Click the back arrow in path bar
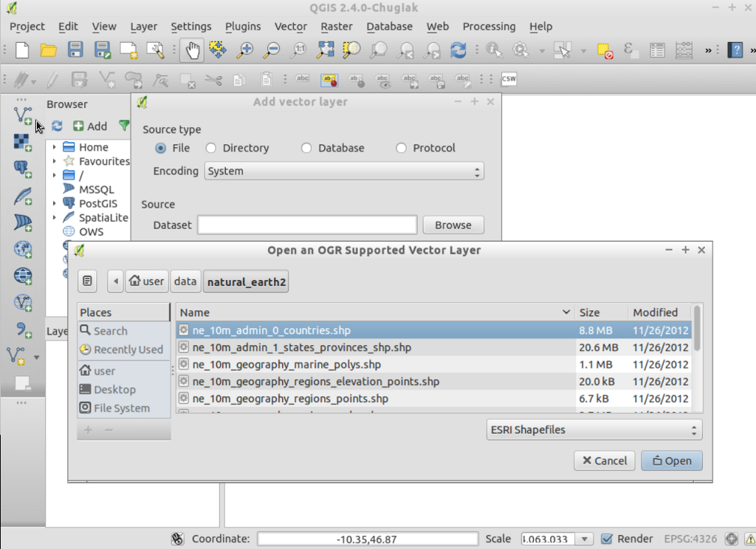Image resolution: width=756 pixels, height=549 pixels. (115, 282)
